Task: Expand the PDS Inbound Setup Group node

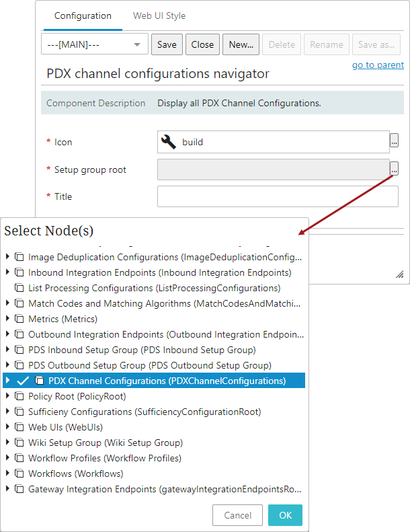Action: [7, 350]
